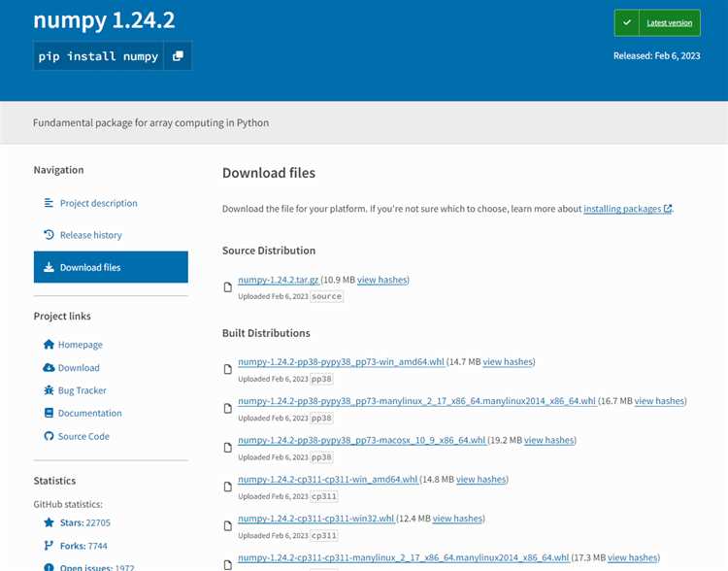Click the 'source' tag under tar.gz file
The width and height of the screenshot is (728, 571).
[326, 296]
